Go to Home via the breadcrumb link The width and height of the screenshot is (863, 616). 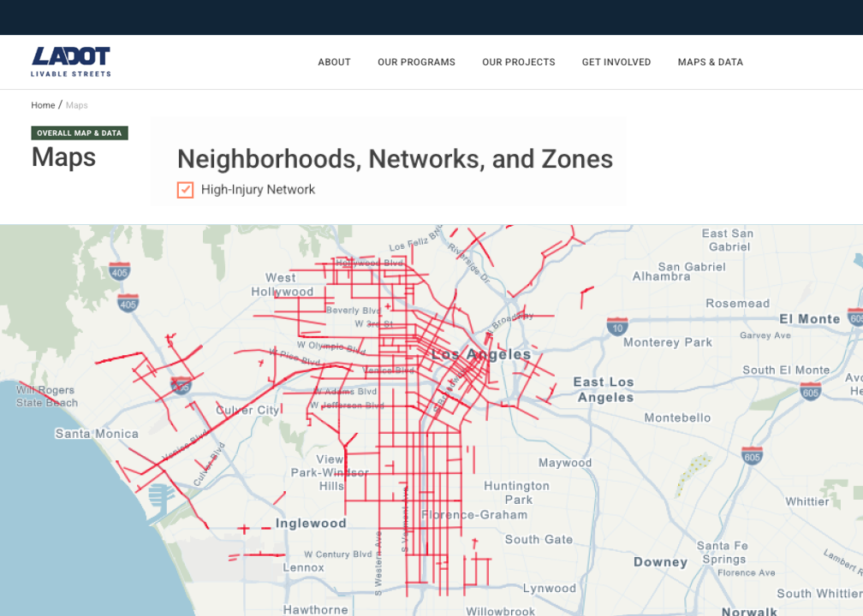tap(43, 104)
